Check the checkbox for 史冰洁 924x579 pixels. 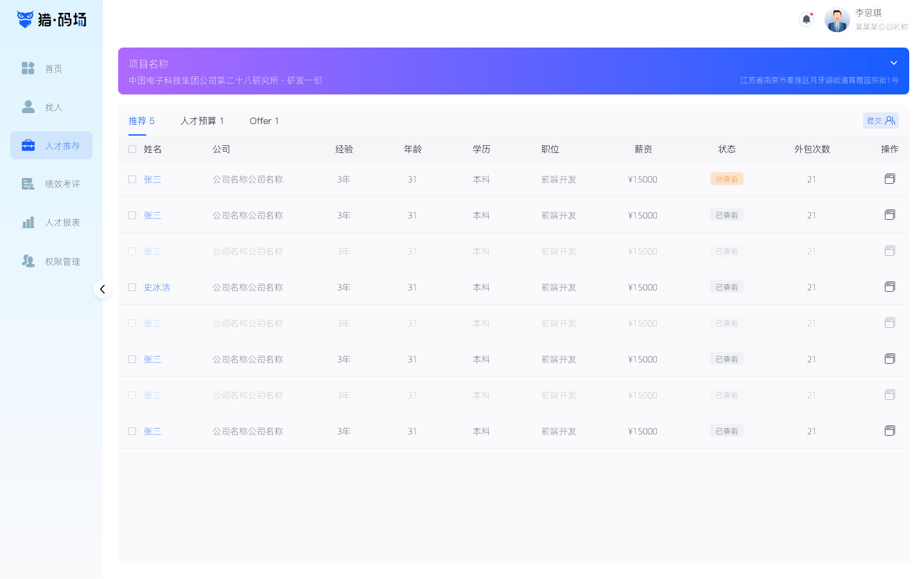click(132, 287)
